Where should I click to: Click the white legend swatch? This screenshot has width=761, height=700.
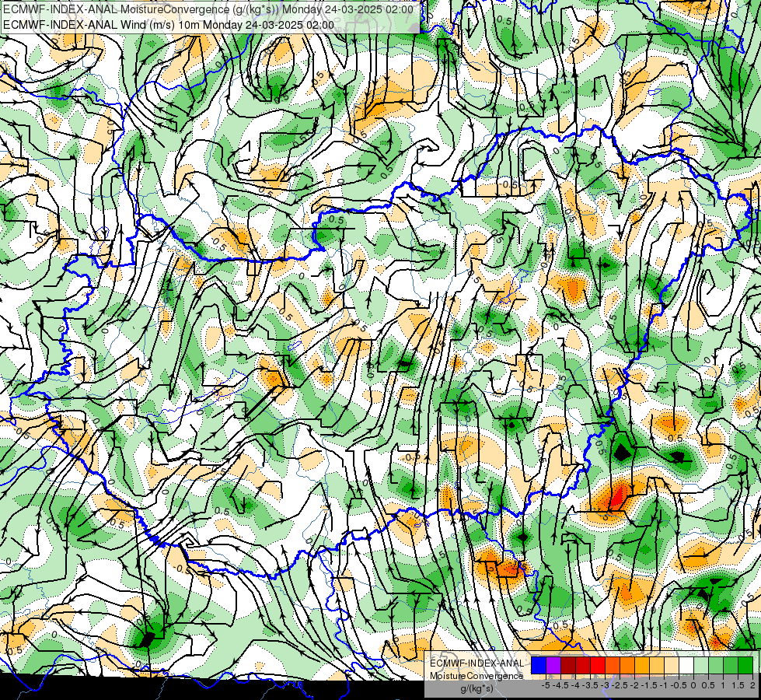pos(686,665)
